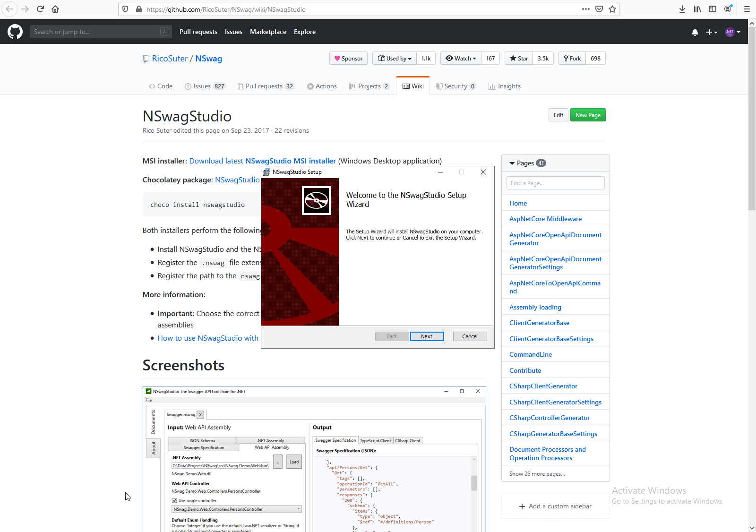Star the NSwag repository
Image resolution: width=756 pixels, height=532 pixels.
coord(519,59)
